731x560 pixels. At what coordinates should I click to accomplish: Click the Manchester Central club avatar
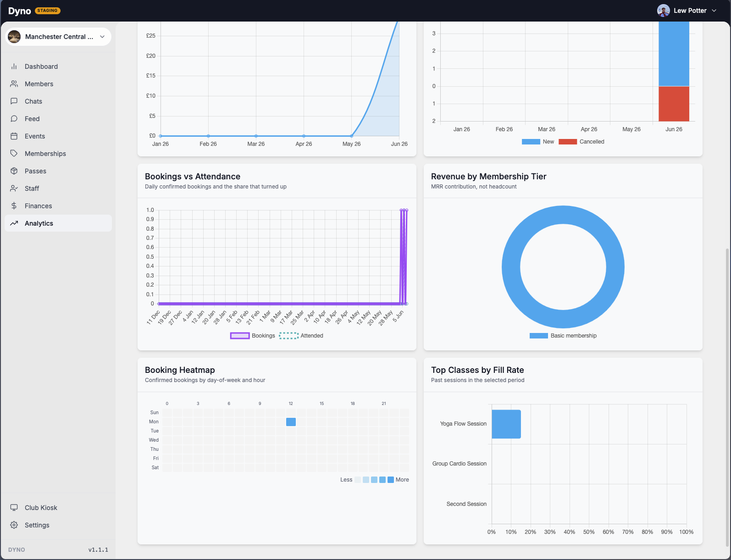[x=14, y=37]
